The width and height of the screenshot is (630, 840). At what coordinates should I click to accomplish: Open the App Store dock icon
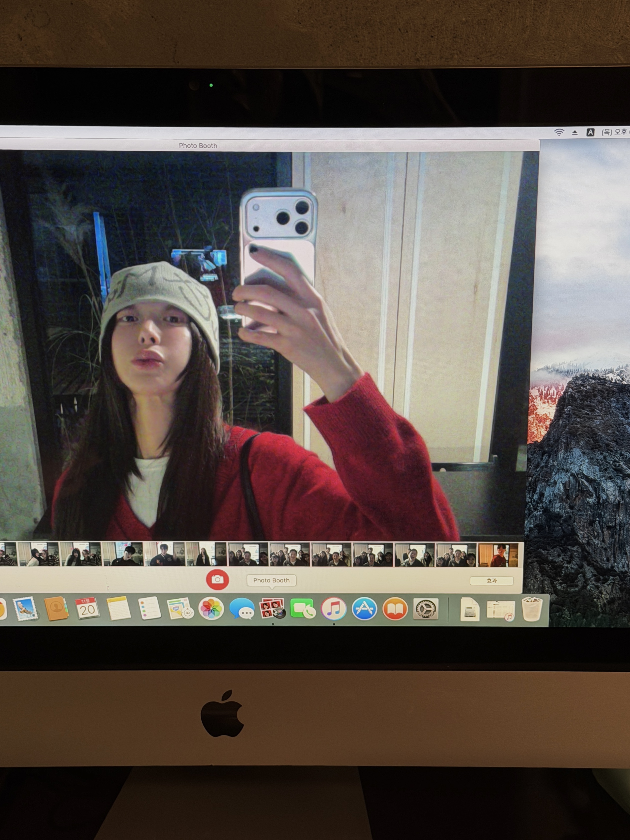click(364, 609)
